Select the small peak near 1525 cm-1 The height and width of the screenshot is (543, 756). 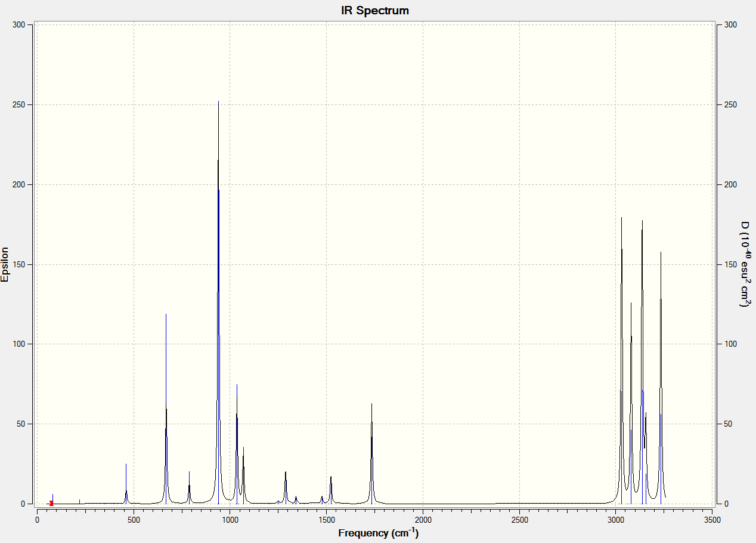[331, 490]
